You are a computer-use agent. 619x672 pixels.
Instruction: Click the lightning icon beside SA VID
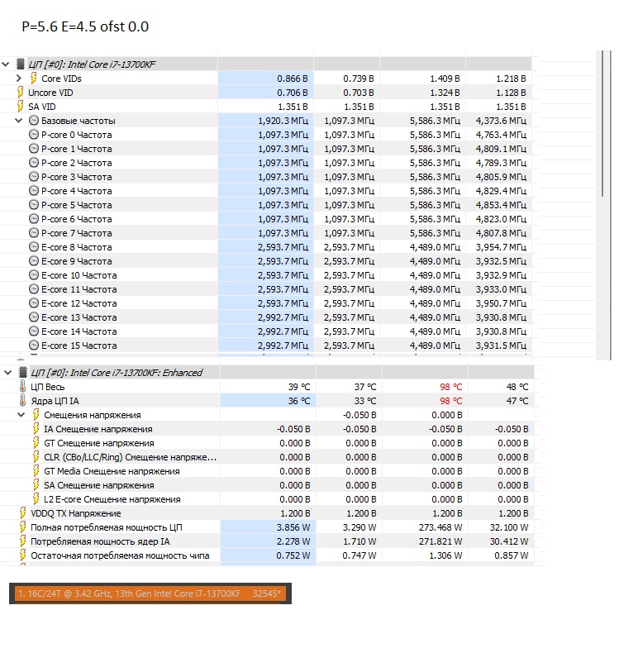click(20, 107)
